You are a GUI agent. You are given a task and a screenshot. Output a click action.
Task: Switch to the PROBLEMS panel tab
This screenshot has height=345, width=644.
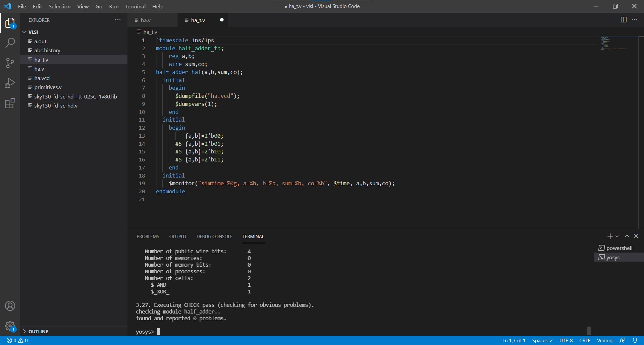coord(148,236)
